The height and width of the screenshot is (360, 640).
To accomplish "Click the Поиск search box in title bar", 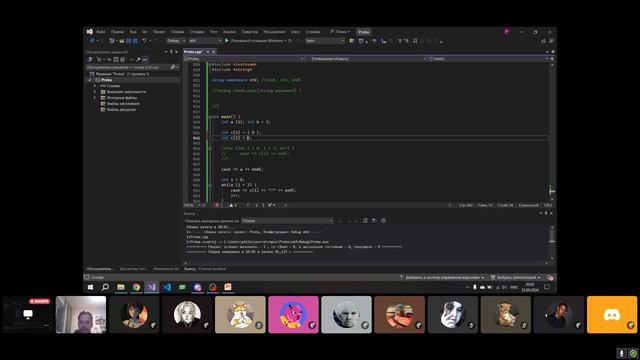I will click(340, 32).
